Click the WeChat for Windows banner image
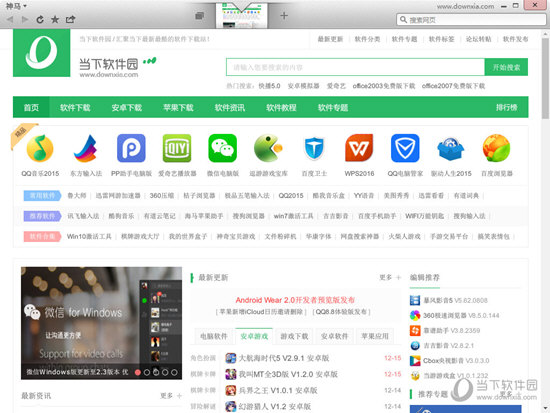The image size is (550, 413). click(x=101, y=323)
